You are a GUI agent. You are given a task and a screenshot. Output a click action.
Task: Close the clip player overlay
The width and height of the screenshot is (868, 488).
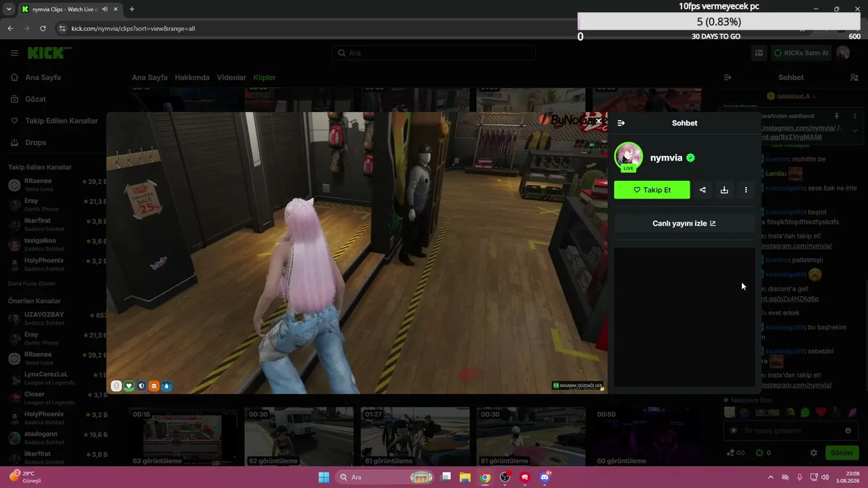(599, 121)
